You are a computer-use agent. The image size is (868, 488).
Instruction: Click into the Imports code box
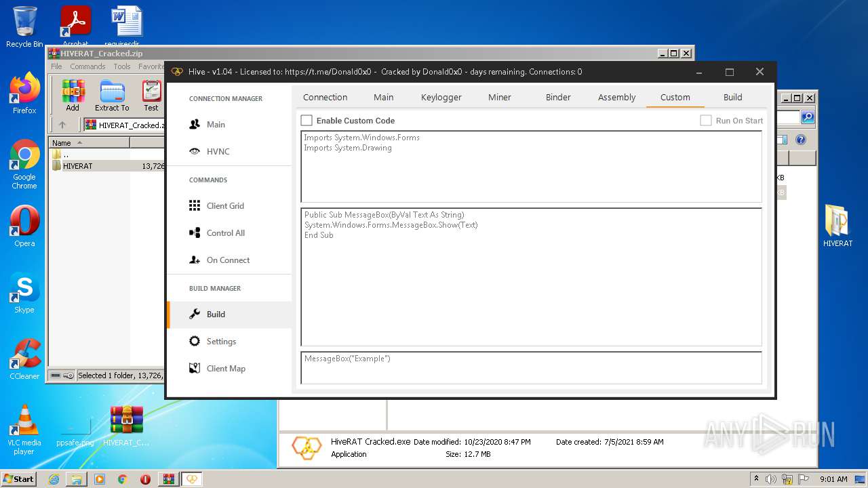click(532, 167)
